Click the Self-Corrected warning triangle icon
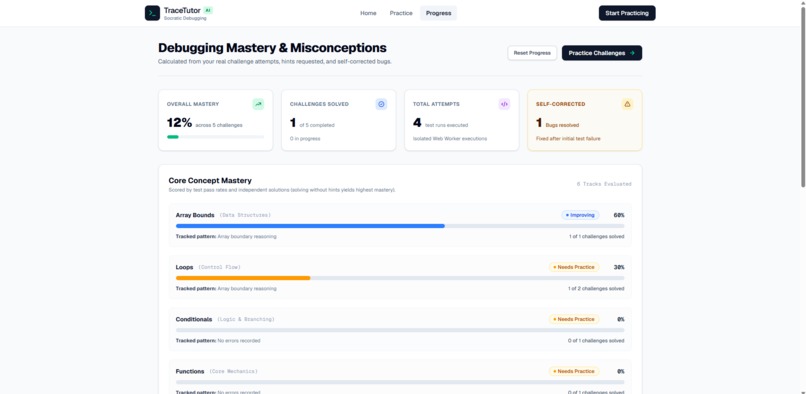The width and height of the screenshot is (806, 394). coord(627,104)
